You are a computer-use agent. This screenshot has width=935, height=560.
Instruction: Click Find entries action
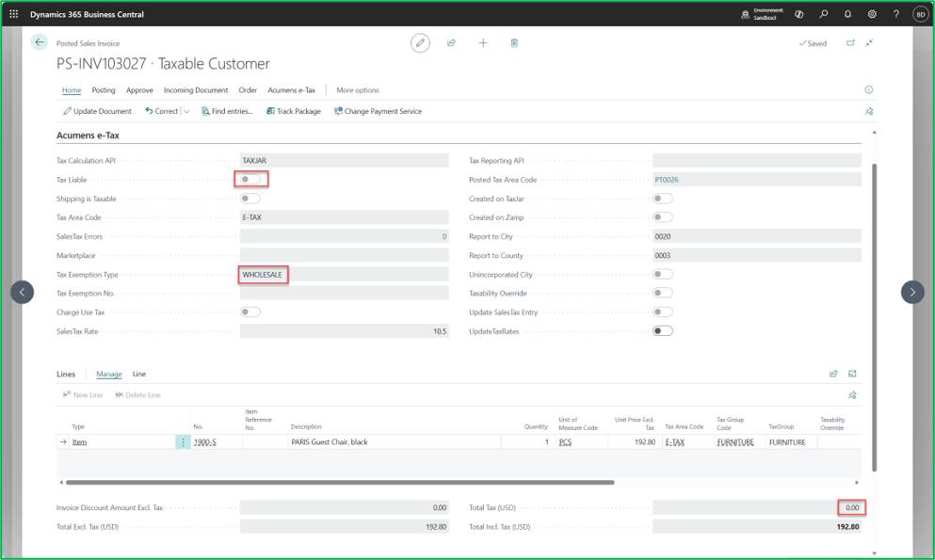tap(227, 111)
